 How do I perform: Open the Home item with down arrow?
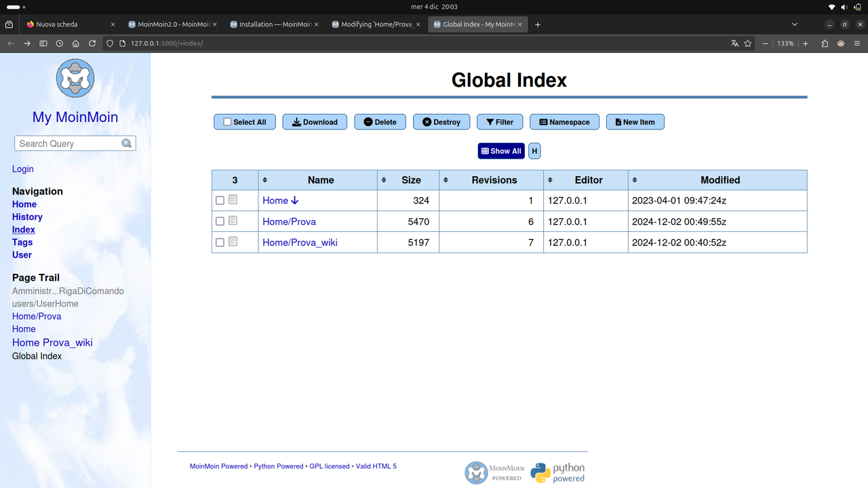pyautogui.click(x=281, y=201)
